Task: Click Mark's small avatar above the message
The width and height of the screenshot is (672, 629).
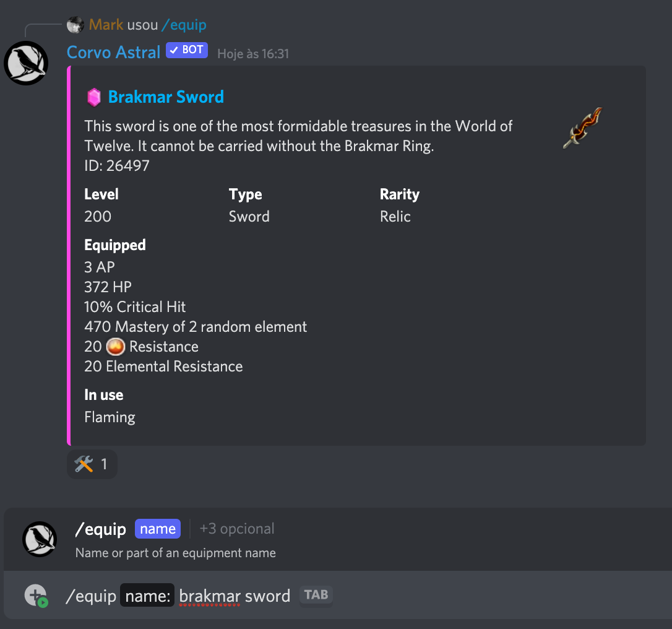Action: [x=75, y=25]
